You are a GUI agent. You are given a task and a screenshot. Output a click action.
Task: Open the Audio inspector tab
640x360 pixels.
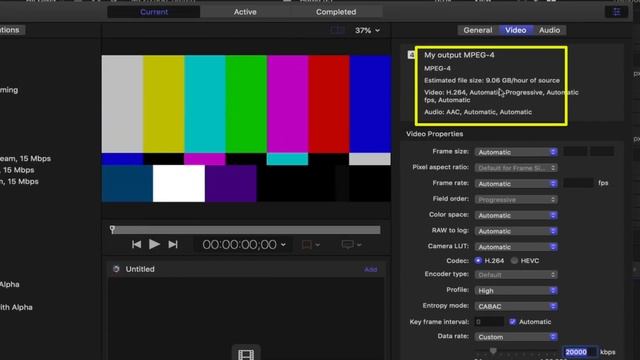(x=549, y=30)
